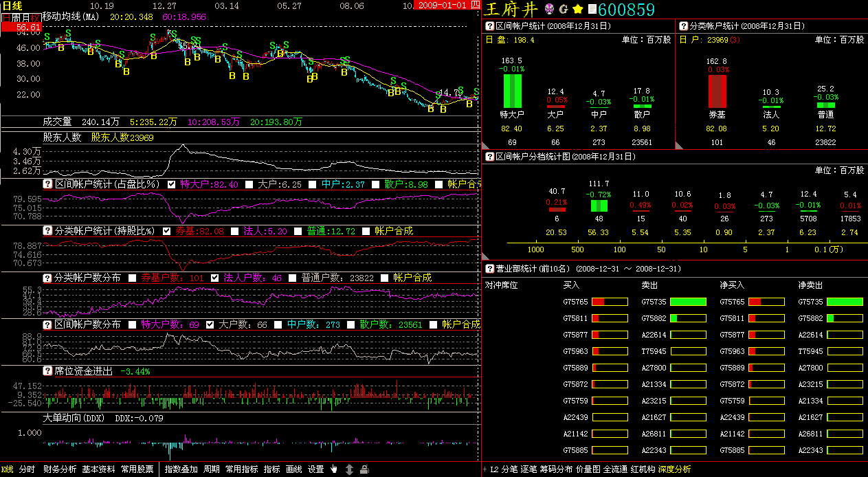Switch to the 分时 tab
Viewport: 868px width, 477px height.
[x=27, y=469]
